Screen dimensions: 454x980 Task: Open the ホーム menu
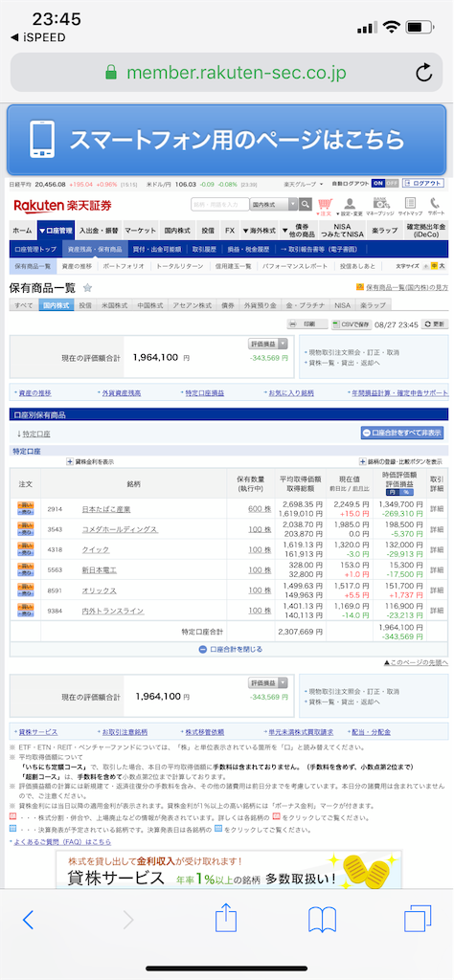click(x=23, y=230)
